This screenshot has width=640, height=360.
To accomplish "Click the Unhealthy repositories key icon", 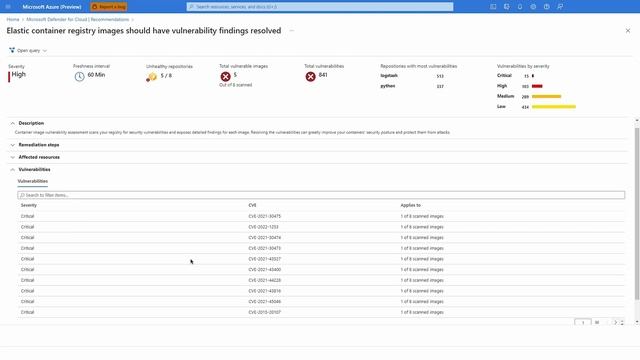I will (151, 77).
